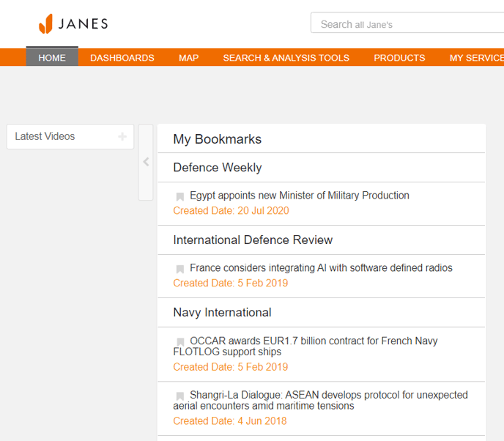Click the My Bookmarks heading
504x441 pixels.
pos(218,139)
